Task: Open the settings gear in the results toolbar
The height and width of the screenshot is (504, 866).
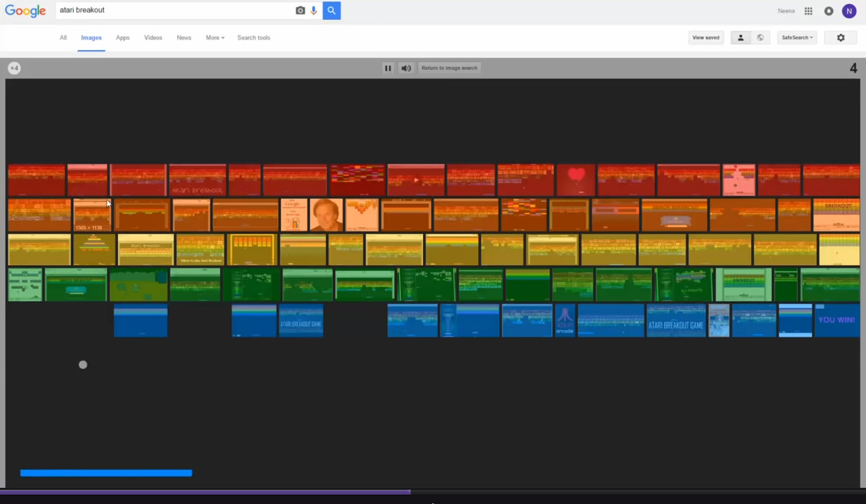Action: click(840, 38)
